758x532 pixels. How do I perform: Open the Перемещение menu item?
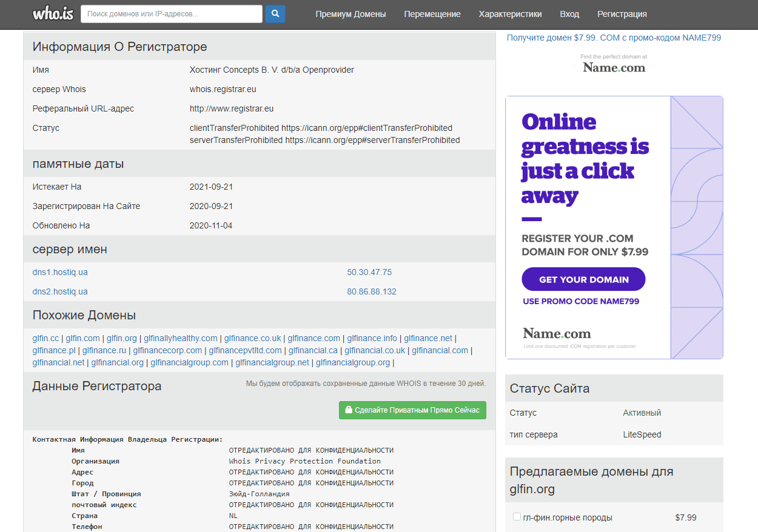[x=432, y=14]
